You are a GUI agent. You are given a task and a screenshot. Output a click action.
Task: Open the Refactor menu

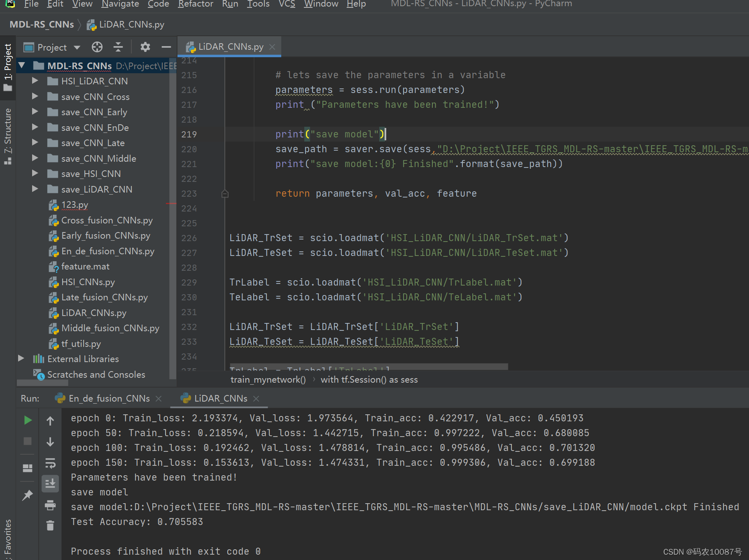click(x=196, y=4)
